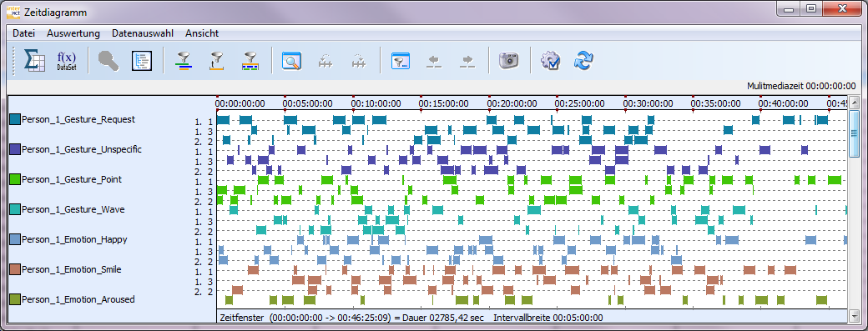This screenshot has width=868, height=331.
Task: Take a snapshot with the camera icon
Action: point(508,60)
